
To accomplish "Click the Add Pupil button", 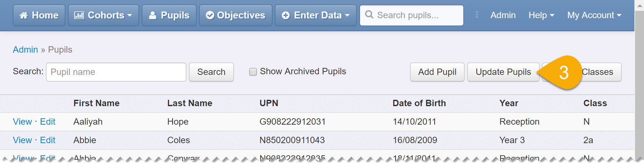I will point(437,72).
